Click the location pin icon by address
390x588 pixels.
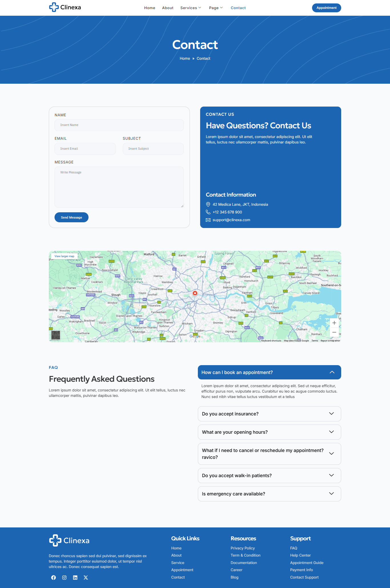208,204
